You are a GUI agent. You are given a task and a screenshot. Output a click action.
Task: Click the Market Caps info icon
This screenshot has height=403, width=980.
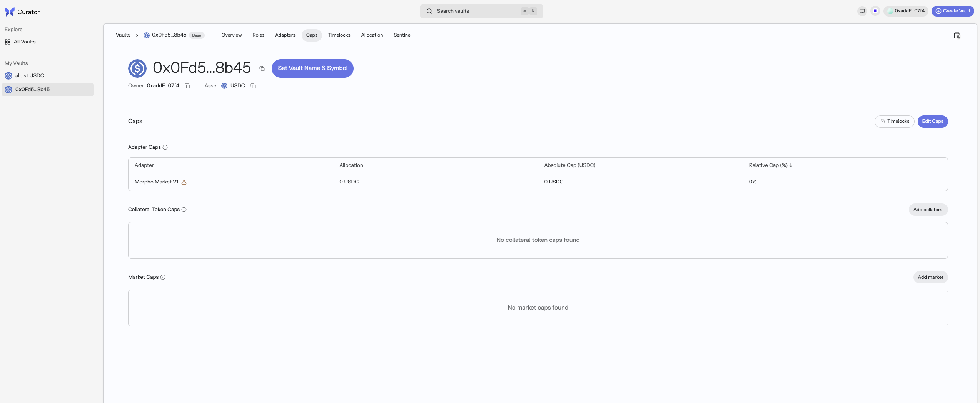163,277
